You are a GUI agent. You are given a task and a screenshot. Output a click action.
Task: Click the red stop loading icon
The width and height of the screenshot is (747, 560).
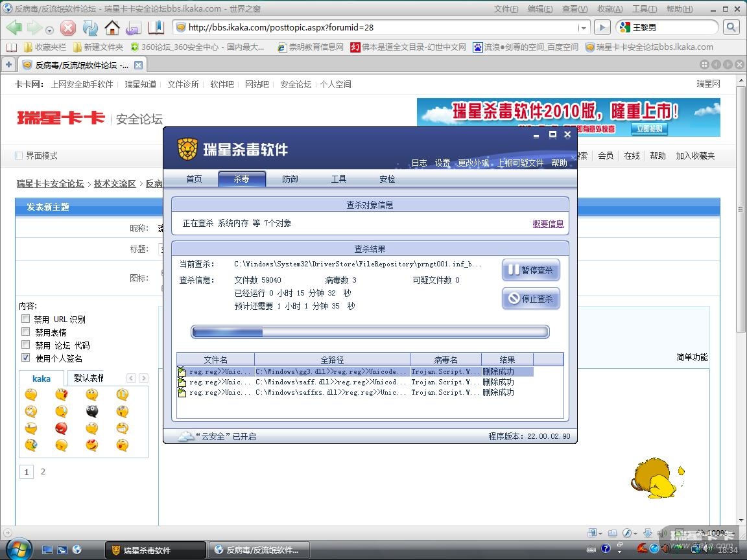pyautogui.click(x=67, y=28)
